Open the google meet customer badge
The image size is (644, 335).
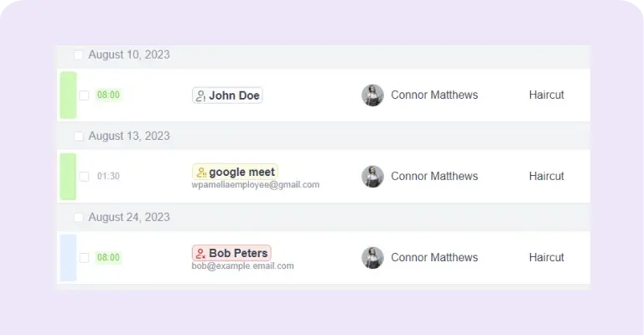(x=235, y=172)
